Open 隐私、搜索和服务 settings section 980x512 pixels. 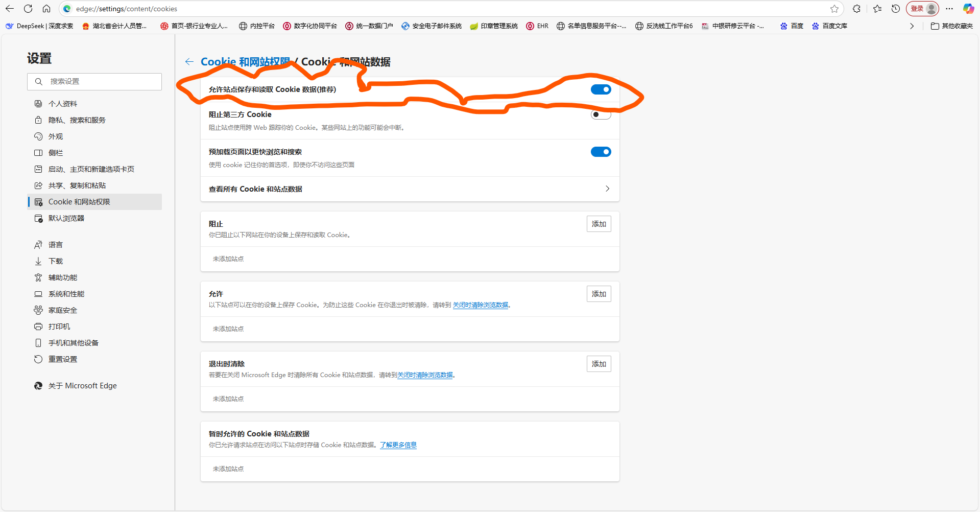94,120
